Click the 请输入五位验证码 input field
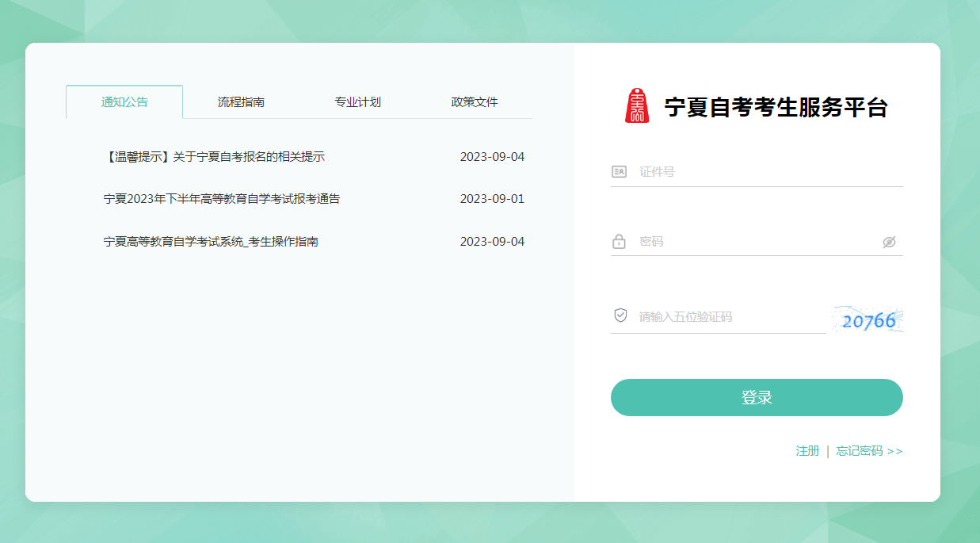The height and width of the screenshot is (543, 980). (x=729, y=317)
